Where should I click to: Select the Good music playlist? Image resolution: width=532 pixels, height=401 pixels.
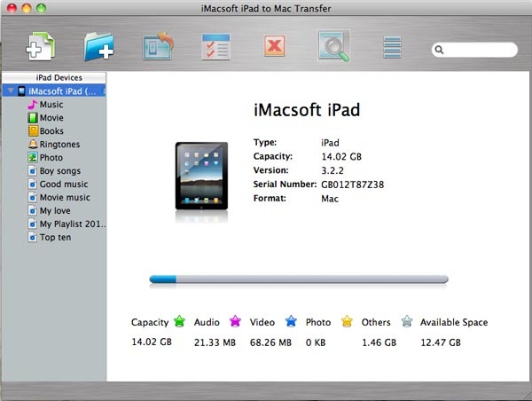64,184
